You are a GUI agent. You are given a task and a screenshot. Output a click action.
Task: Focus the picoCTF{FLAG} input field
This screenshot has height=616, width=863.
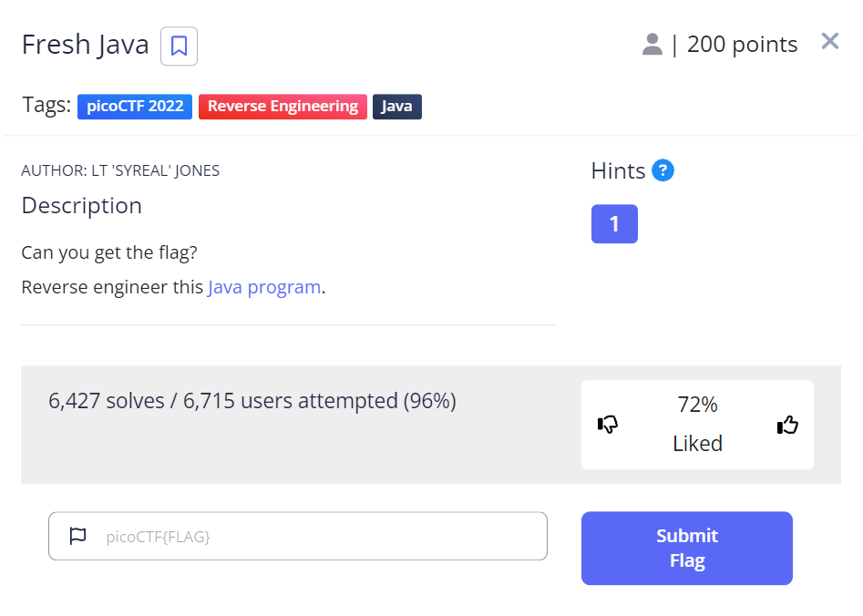pyautogui.click(x=319, y=536)
